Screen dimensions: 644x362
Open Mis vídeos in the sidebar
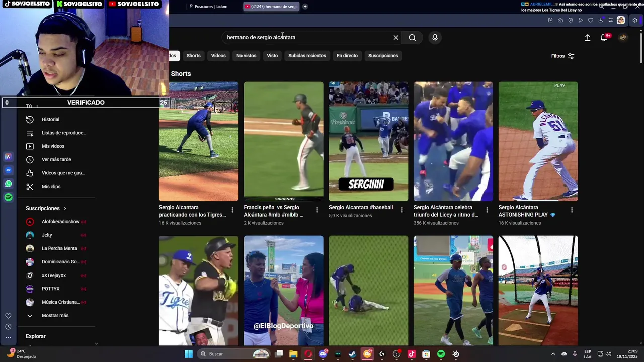pyautogui.click(x=56, y=146)
